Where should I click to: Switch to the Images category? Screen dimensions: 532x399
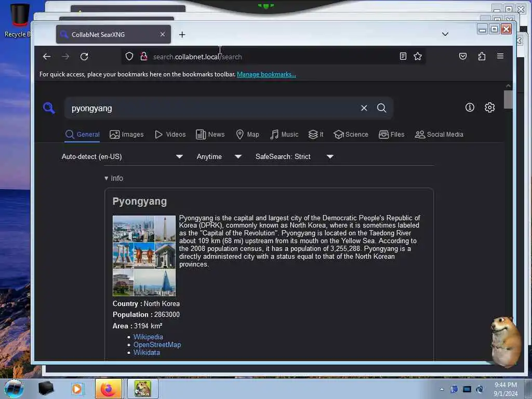click(127, 135)
